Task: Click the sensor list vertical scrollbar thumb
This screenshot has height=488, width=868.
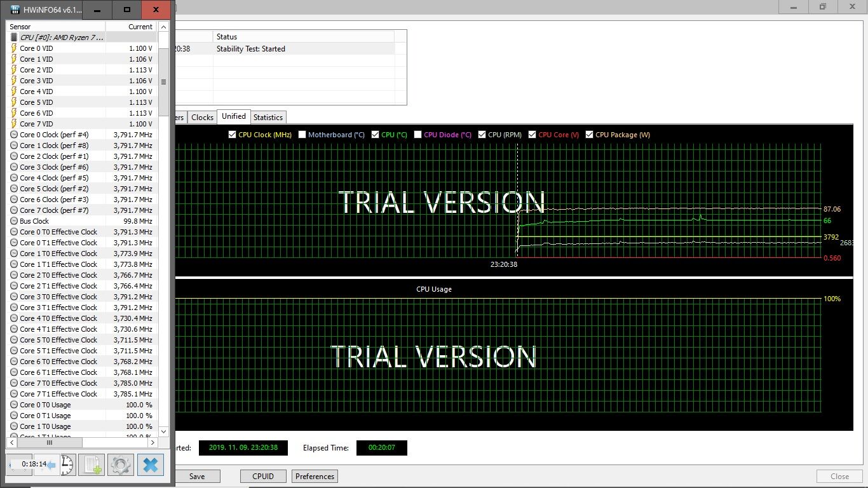Action: tap(163, 82)
